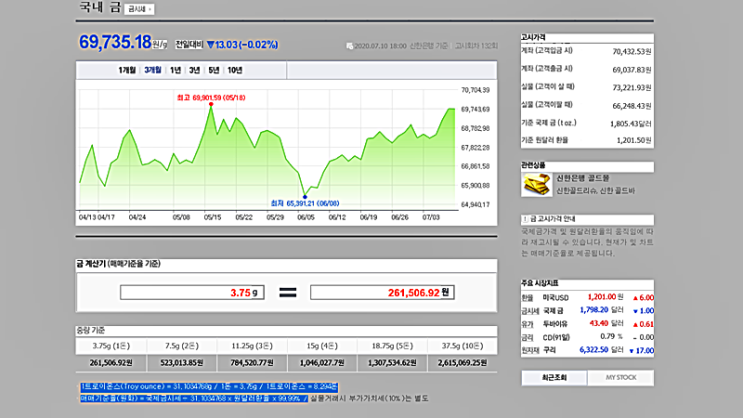Click the red 최고 high-point dot on chart
This screenshot has height=418, width=743.
(x=211, y=104)
